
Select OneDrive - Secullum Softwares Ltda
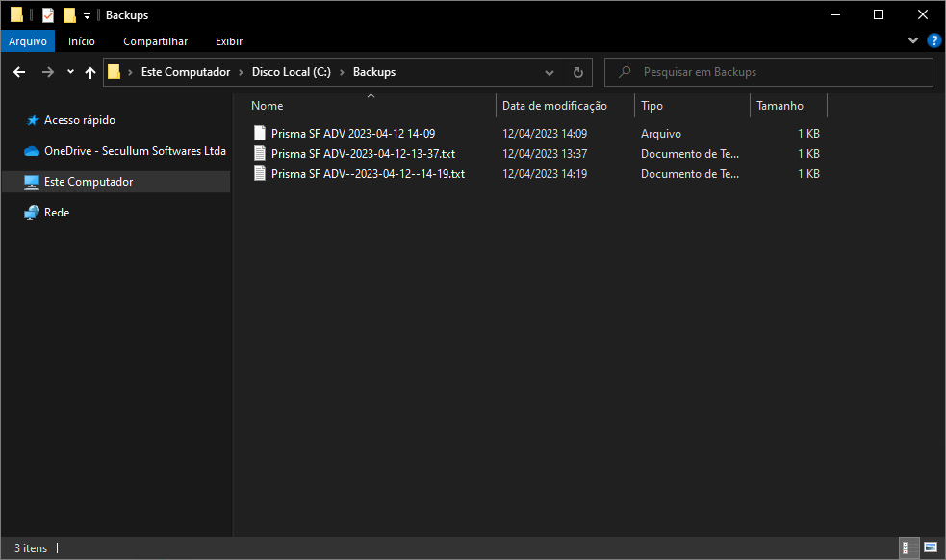pos(135,151)
